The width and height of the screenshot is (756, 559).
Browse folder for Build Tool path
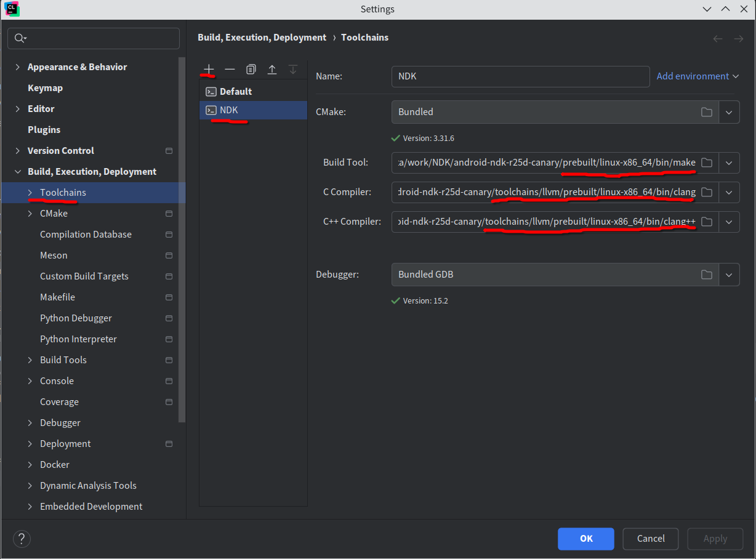pyautogui.click(x=707, y=163)
